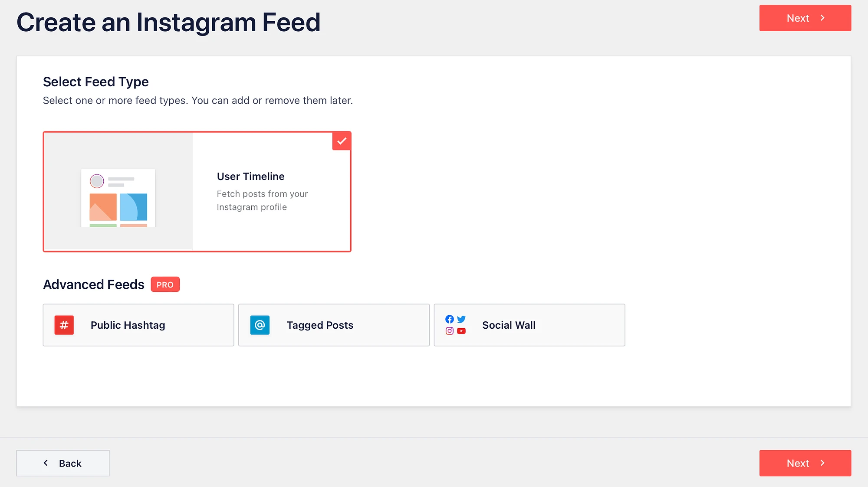The height and width of the screenshot is (487, 868).
Task: Click the PRO badge beside Advanced Feeds
Action: 165,284
